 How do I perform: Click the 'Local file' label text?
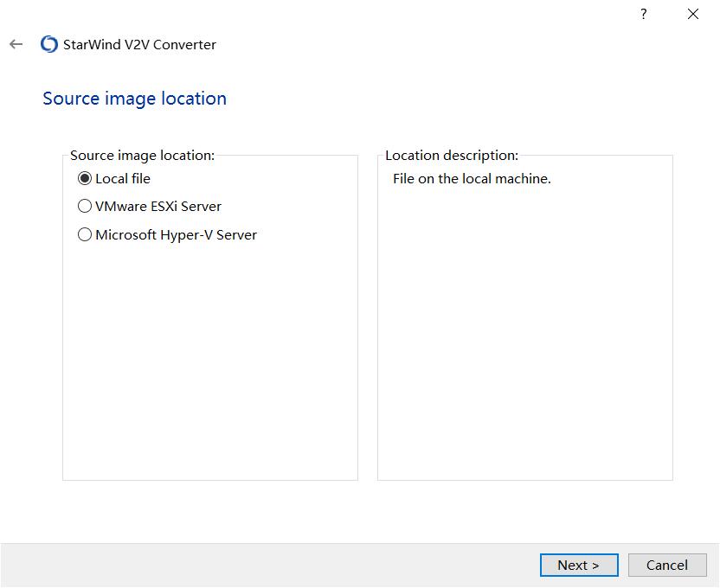tap(123, 179)
